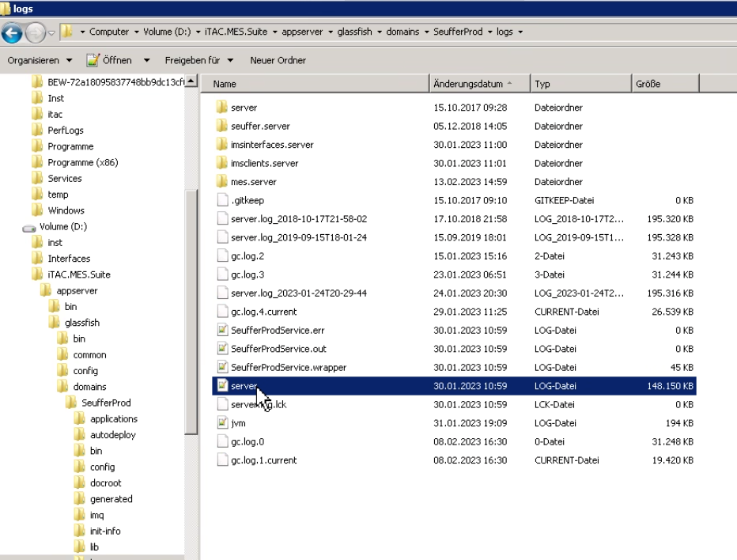The width and height of the screenshot is (737, 560).
Task: Click the navigation pane scroll-up arrow
Action: pos(191,81)
